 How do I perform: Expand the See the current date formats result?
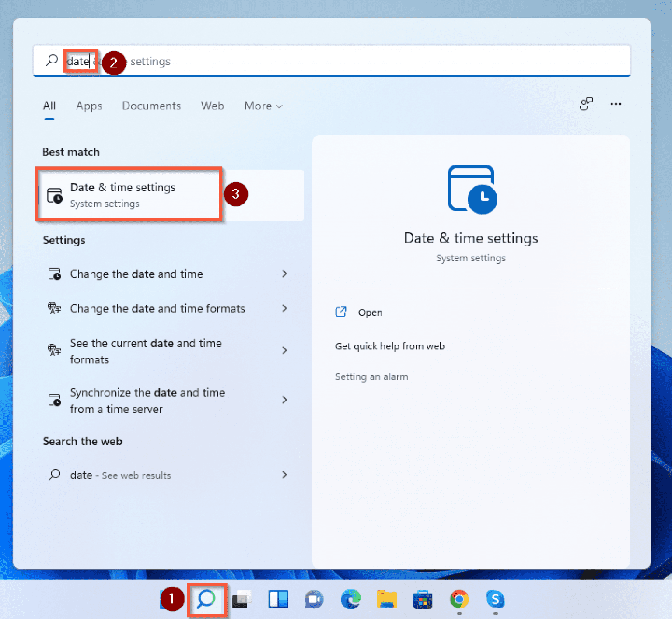(x=146, y=351)
